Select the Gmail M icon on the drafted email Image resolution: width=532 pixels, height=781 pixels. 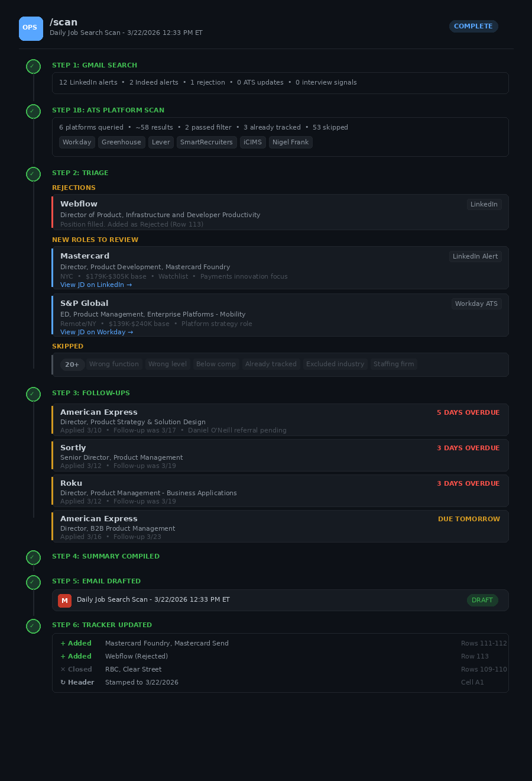click(x=64, y=600)
